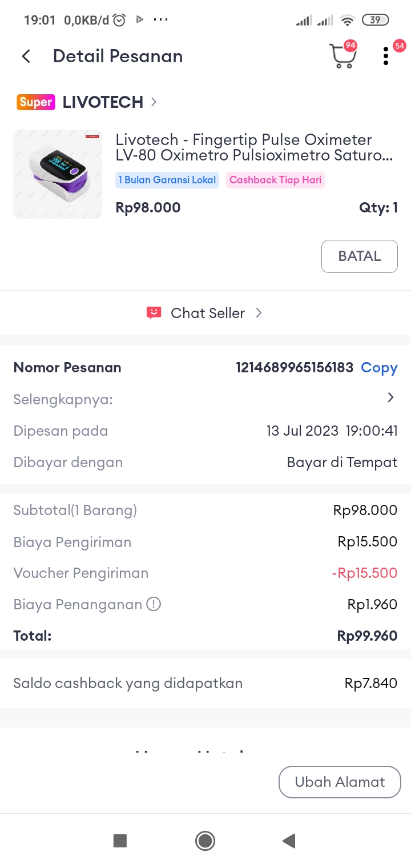Screen dimensions: 411x868
Task: Tap the LIVOTECH store name
Action: (x=103, y=102)
